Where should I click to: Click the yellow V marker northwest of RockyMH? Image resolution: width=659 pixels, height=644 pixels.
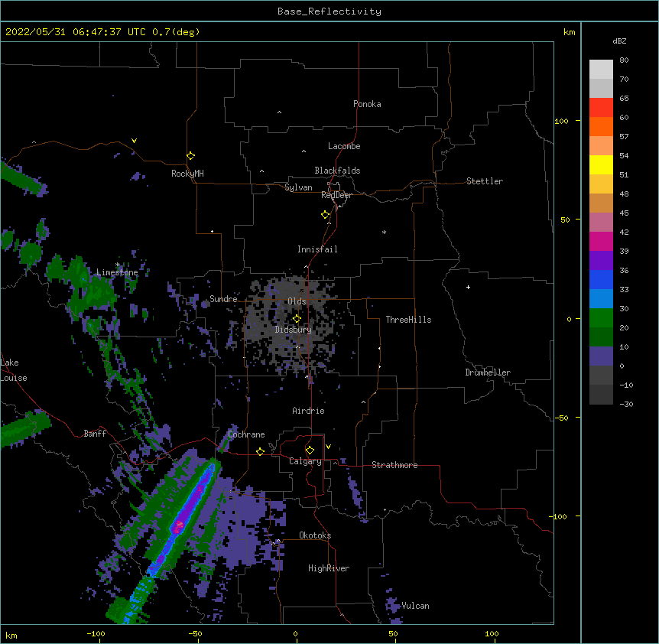pos(134,141)
